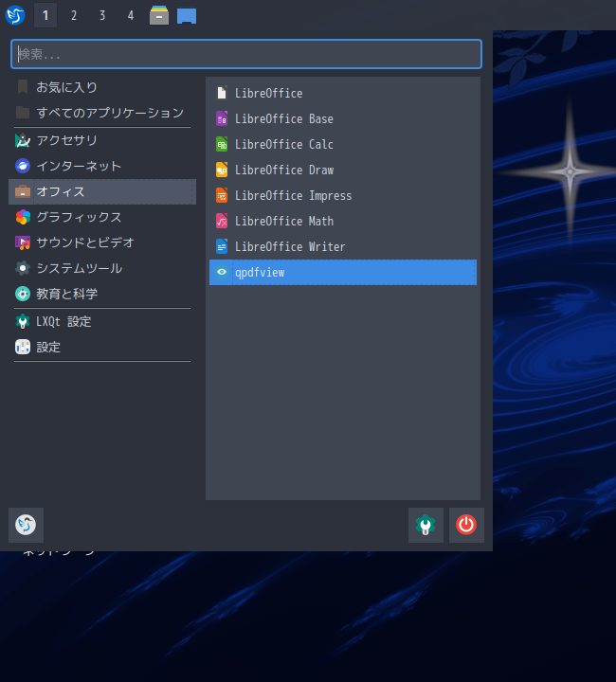Click the サウンドとビデオ film icon
This screenshot has height=682, width=616.
click(23, 242)
